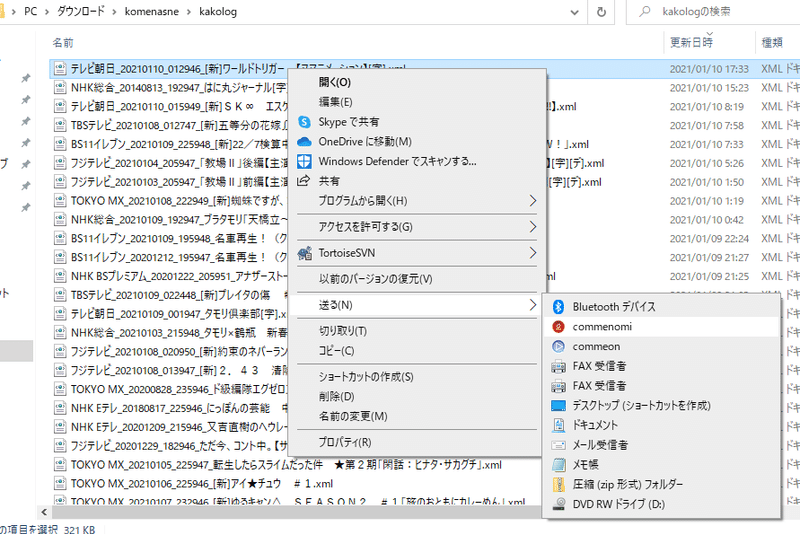Click Skype icon in context menu
This screenshot has height=534, width=800.
tap(304, 122)
